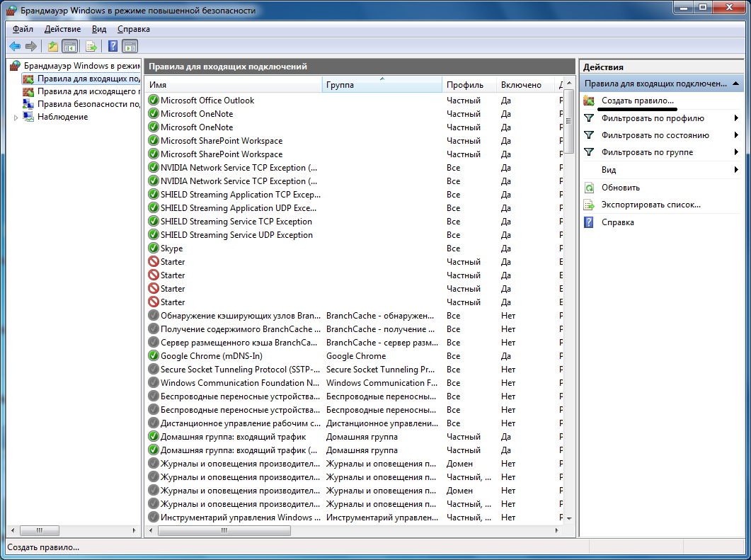
Task: Click the filter icon for Фильтровать по состоянию
Action: [589, 135]
